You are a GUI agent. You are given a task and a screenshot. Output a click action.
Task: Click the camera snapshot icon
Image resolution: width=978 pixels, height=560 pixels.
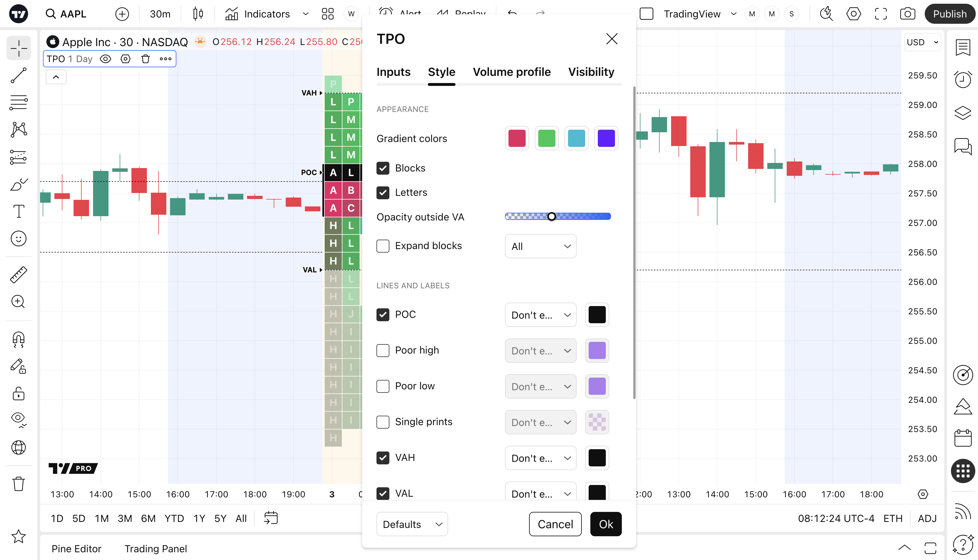click(907, 14)
